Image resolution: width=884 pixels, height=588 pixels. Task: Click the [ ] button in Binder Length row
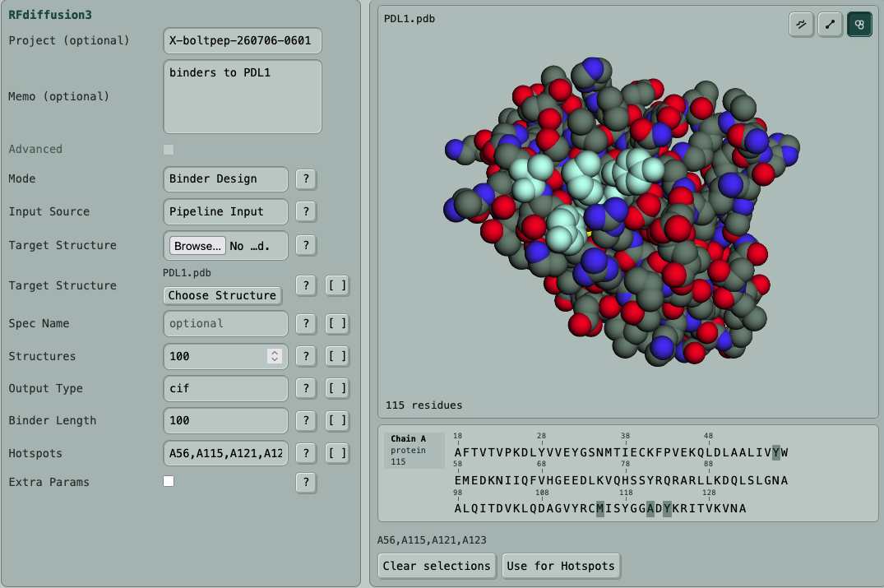point(337,420)
